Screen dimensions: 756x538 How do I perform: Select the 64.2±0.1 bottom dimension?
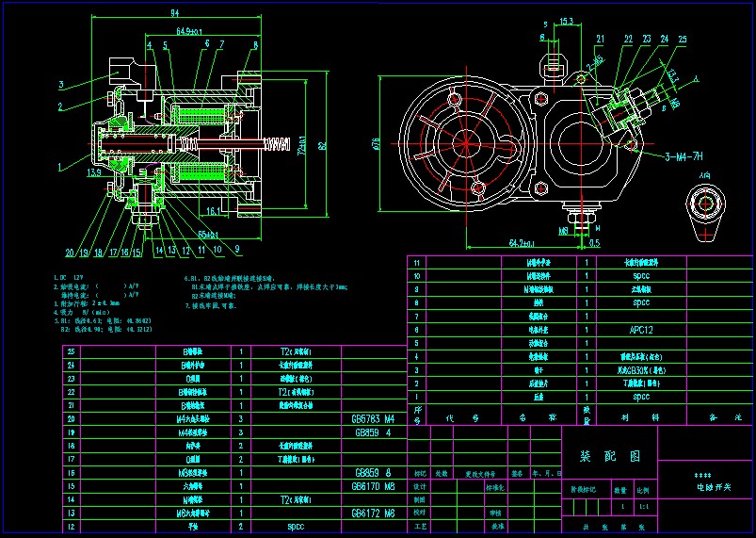pos(527,243)
